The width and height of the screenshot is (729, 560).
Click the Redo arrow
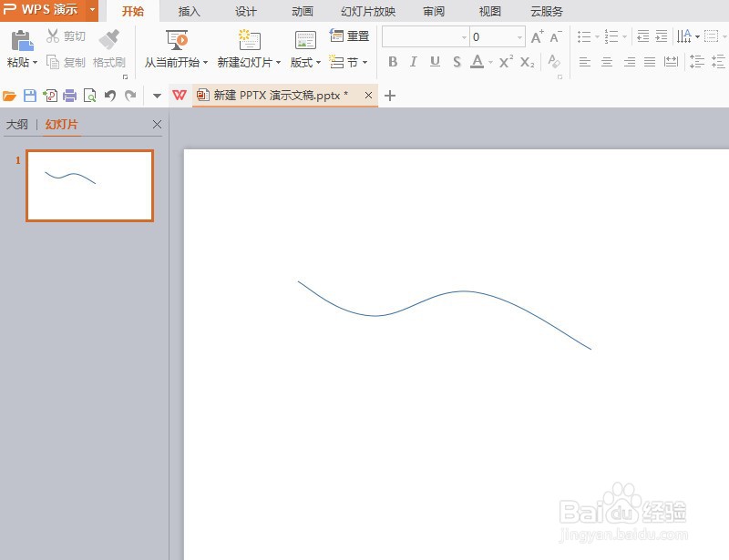click(x=130, y=96)
